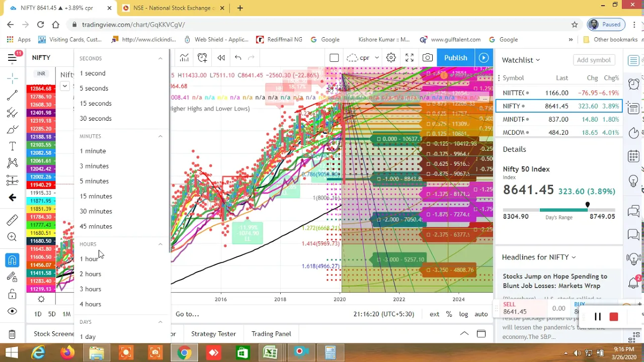Viewport: 644px width, 362px height.
Task: Toggle percent scale on the chart
Action: tap(449, 314)
